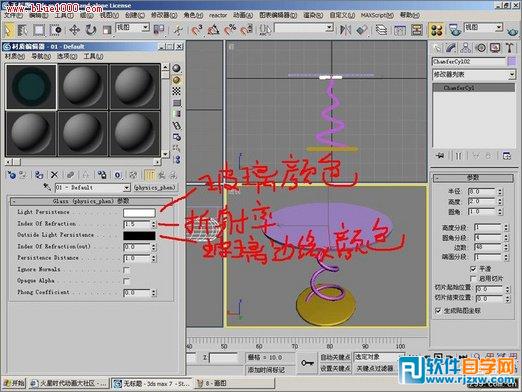Select the Scale tool in main toolbar
This screenshot has height=392, width=522.
click(107, 30)
